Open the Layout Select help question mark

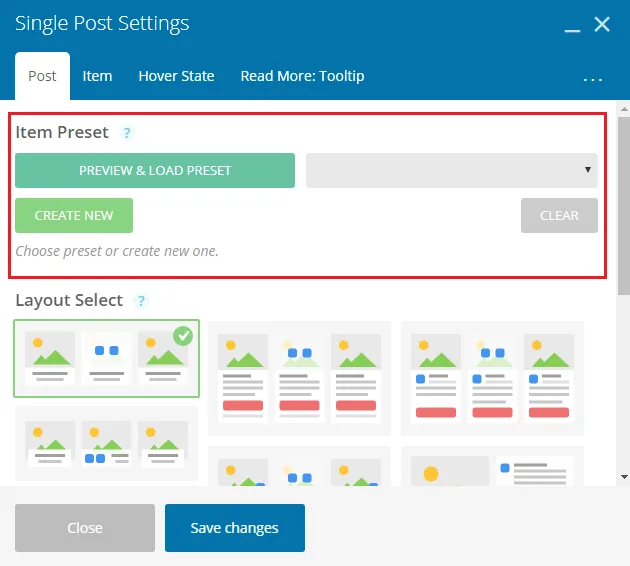coord(141,300)
